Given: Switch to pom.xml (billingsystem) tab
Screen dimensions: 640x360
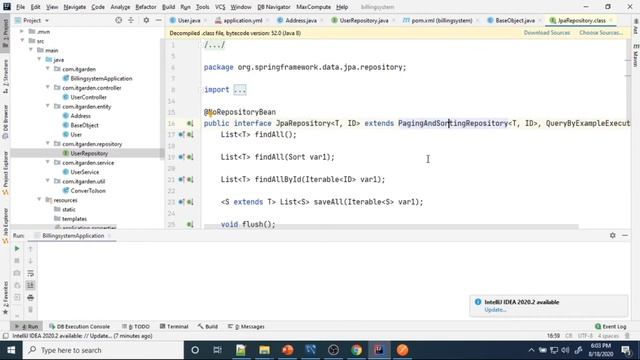Looking at the screenshot, I should [x=441, y=20].
